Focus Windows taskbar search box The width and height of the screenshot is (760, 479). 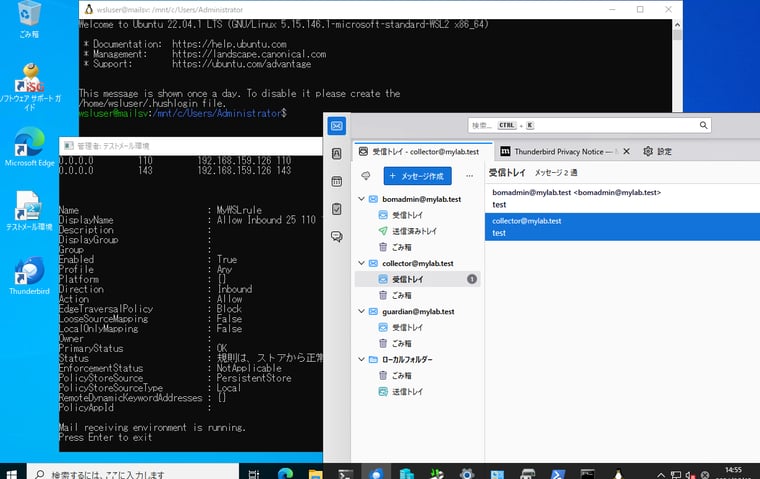pos(133,474)
